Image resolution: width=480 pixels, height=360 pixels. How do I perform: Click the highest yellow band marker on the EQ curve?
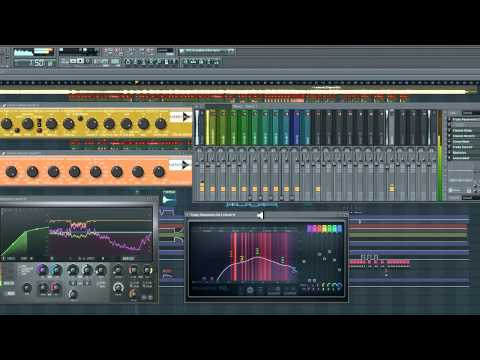pyautogui.click(x=257, y=251)
